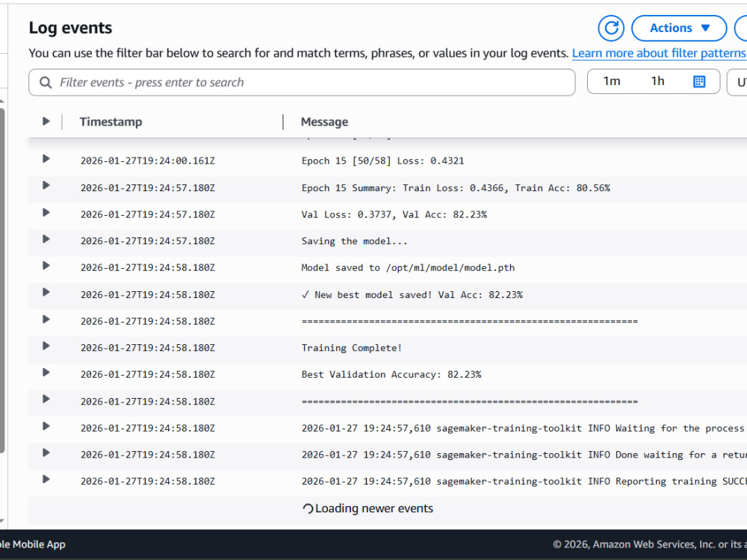Image resolution: width=747 pixels, height=560 pixels.
Task: Expand the Done waiting for a return row
Action: point(46,452)
